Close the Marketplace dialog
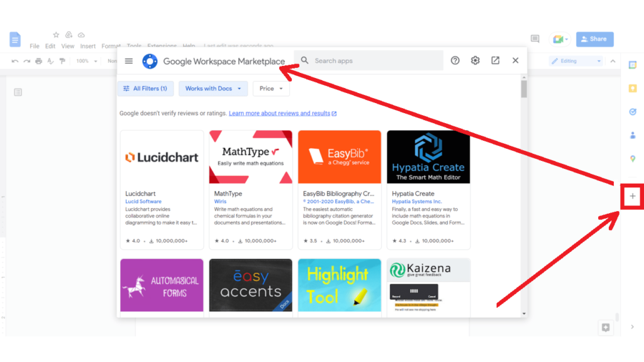Screen dimensions: 644x362 coord(516,60)
